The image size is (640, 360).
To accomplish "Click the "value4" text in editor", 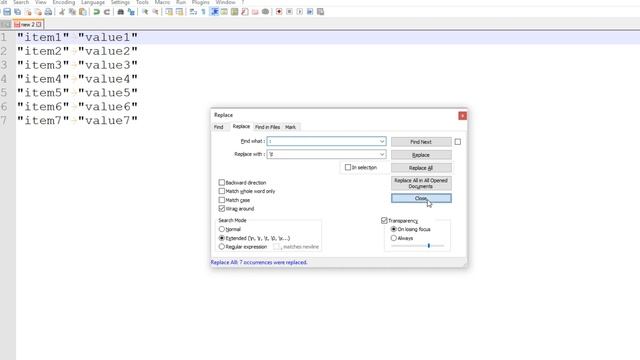I will click(x=108, y=79).
